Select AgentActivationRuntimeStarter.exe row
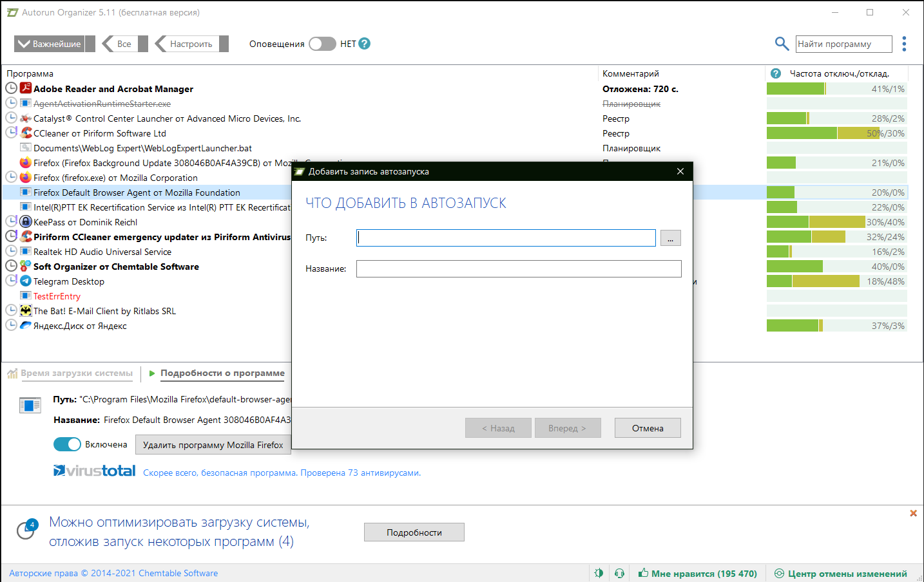 pos(102,104)
